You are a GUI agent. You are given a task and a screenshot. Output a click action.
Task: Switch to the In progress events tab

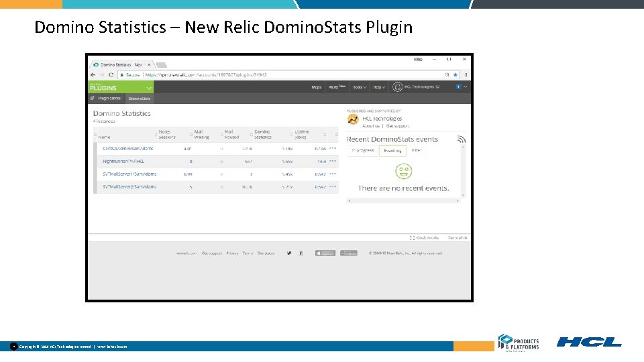(363, 151)
